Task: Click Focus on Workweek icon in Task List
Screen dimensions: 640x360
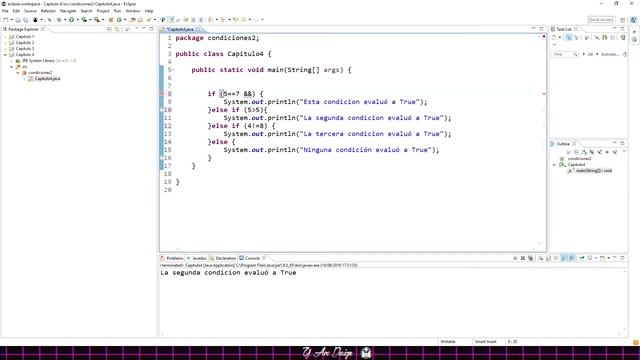Action: point(587,37)
